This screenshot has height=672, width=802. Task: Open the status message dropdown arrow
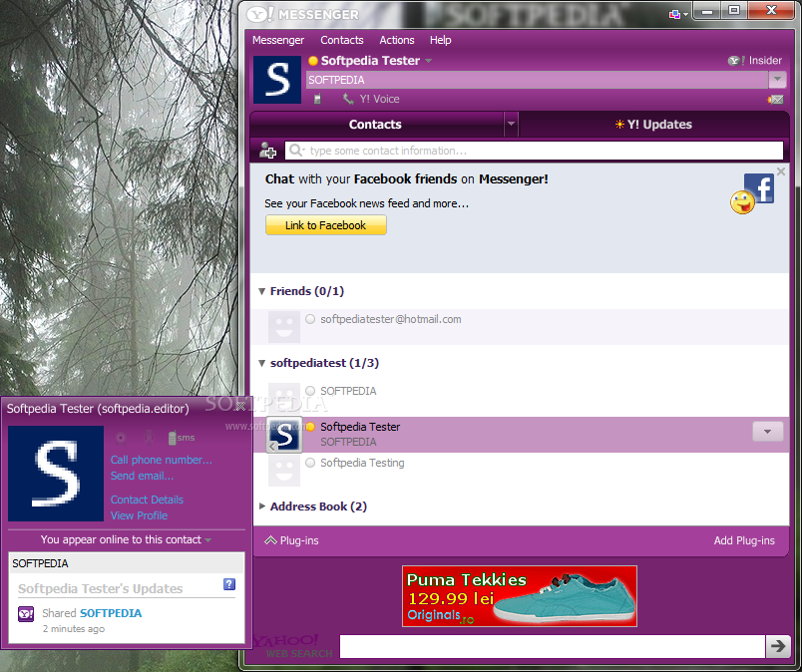pyautogui.click(x=777, y=80)
